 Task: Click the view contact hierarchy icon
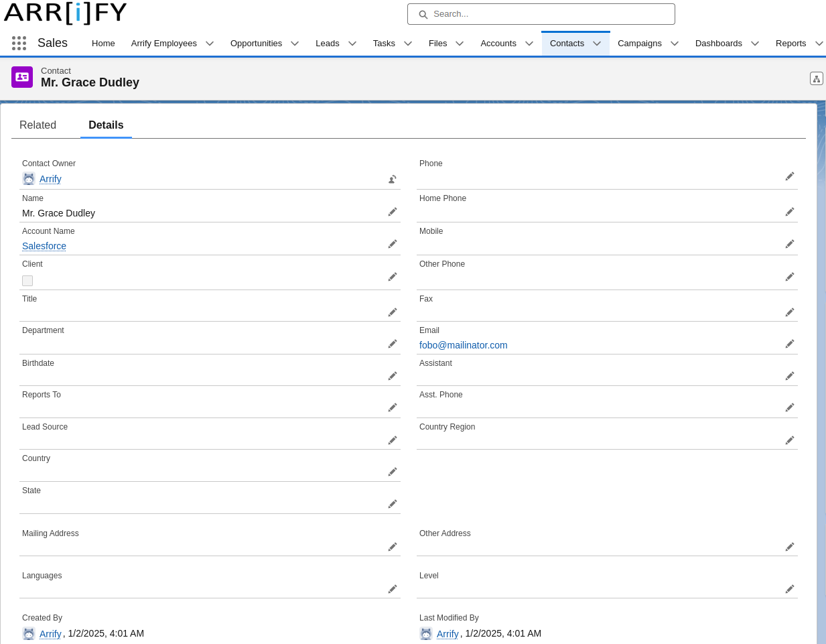click(816, 78)
